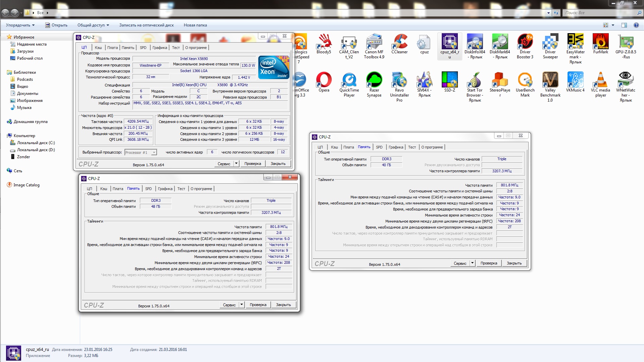Click Закрыть in the bottom-left CPU-Z window
Image resolution: width=644 pixels, height=362 pixels.
[x=283, y=305]
